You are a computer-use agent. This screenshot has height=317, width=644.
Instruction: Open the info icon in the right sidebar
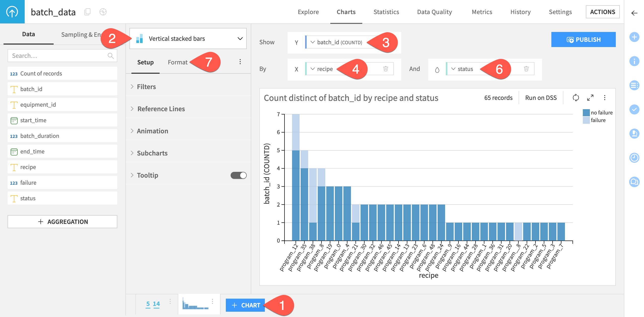[634, 61]
